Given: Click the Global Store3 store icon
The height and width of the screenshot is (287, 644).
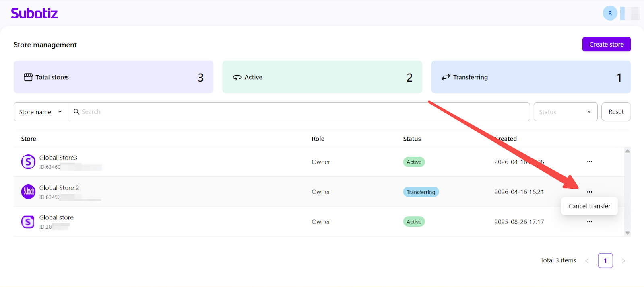Looking at the screenshot, I should click(28, 162).
